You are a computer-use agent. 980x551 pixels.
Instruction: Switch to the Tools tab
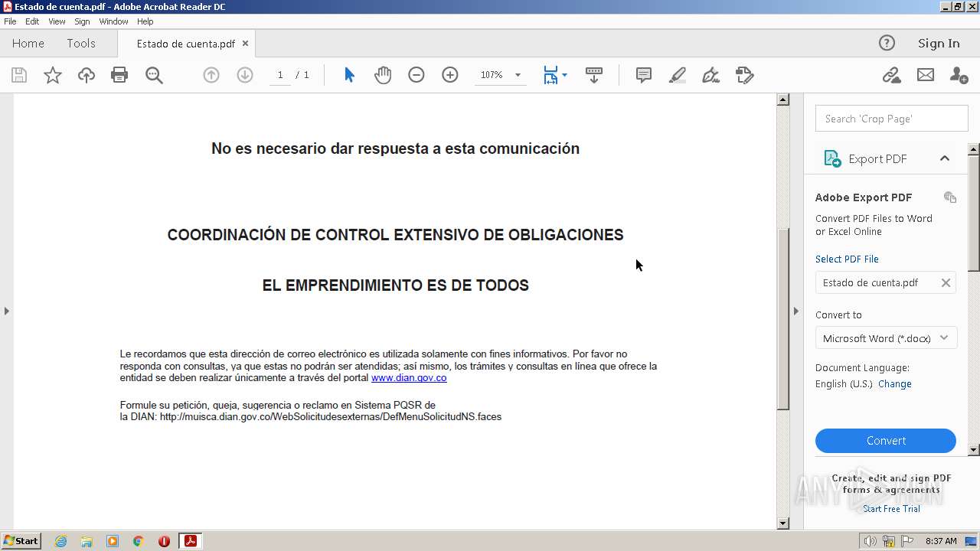81,44
